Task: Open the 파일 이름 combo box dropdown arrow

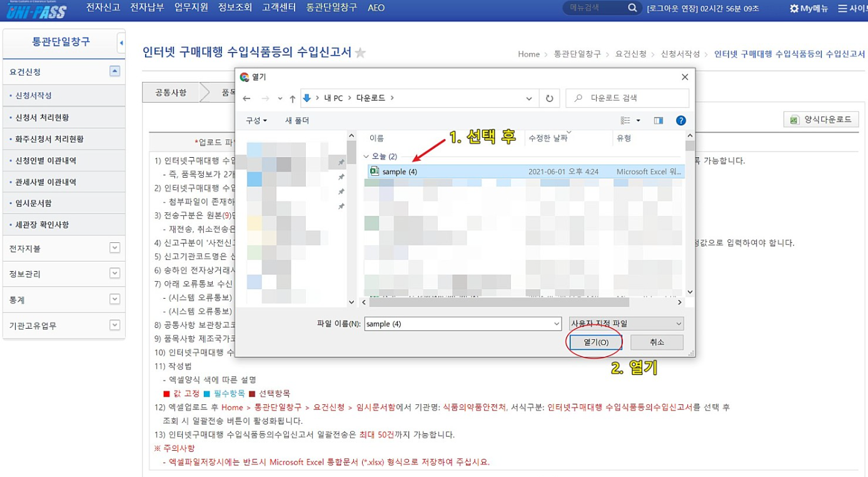Action: coord(557,324)
